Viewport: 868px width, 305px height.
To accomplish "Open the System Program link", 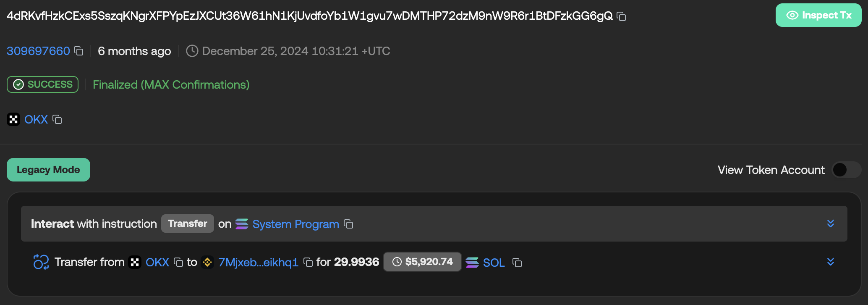I will tap(295, 224).
